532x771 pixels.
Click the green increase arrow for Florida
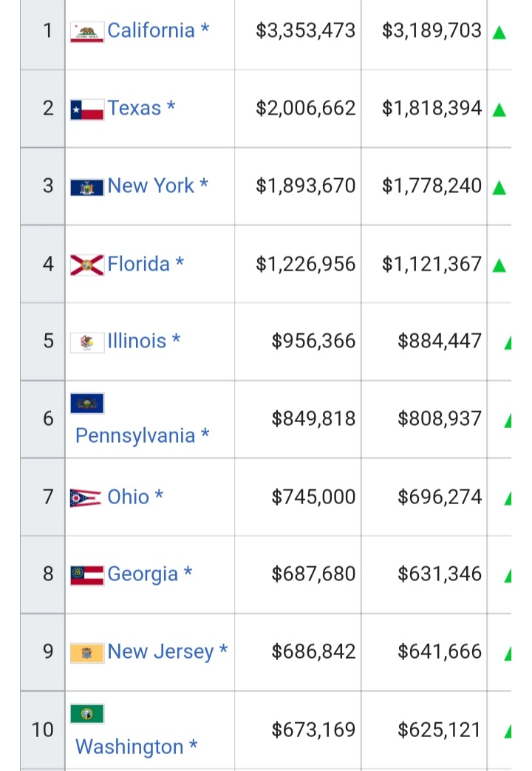[499, 266]
